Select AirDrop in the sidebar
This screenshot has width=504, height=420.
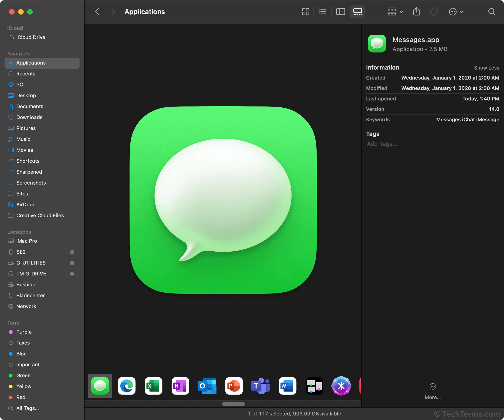pyautogui.click(x=25, y=205)
